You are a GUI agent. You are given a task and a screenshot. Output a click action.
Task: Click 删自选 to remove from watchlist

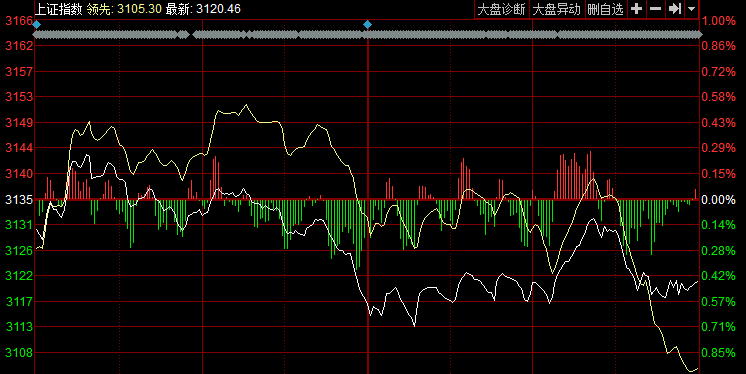(605, 9)
